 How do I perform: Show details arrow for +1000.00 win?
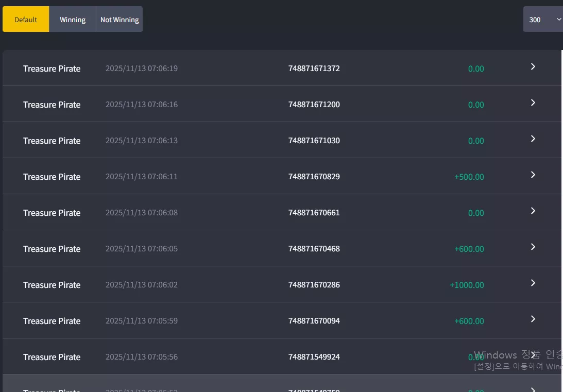point(533,283)
